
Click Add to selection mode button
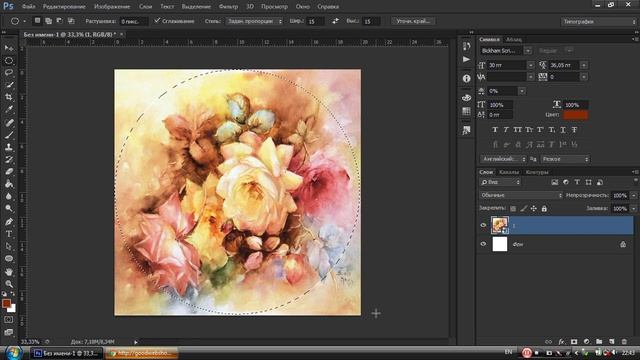point(49,21)
